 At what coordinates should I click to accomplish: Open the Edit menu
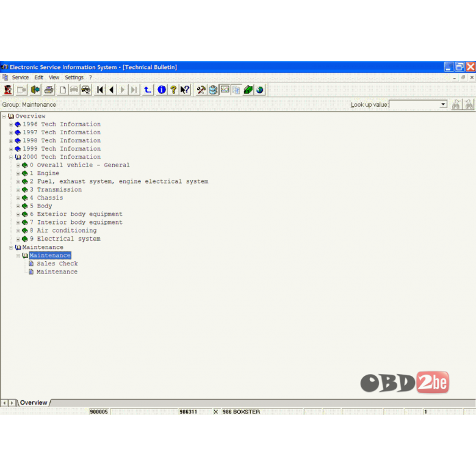38,78
